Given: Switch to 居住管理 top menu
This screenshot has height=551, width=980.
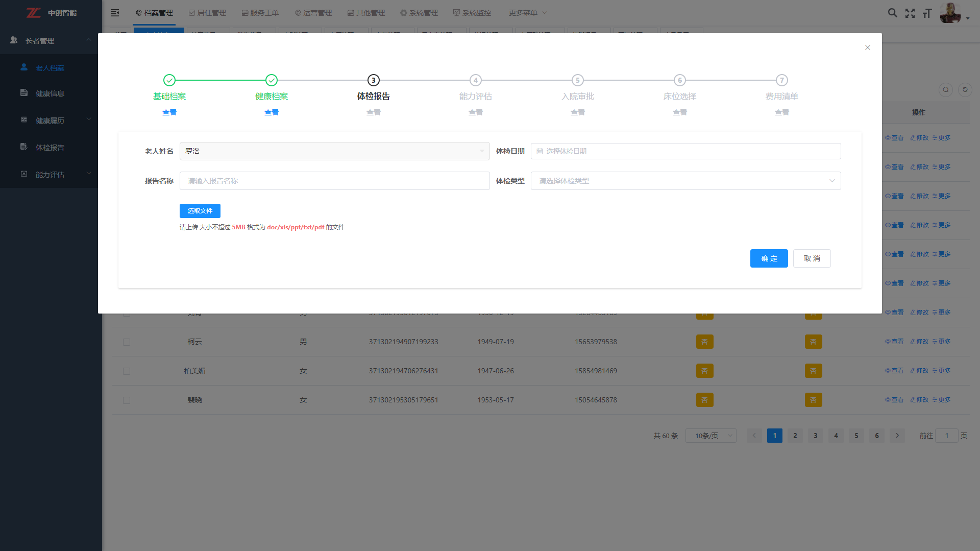Looking at the screenshot, I should pos(207,13).
